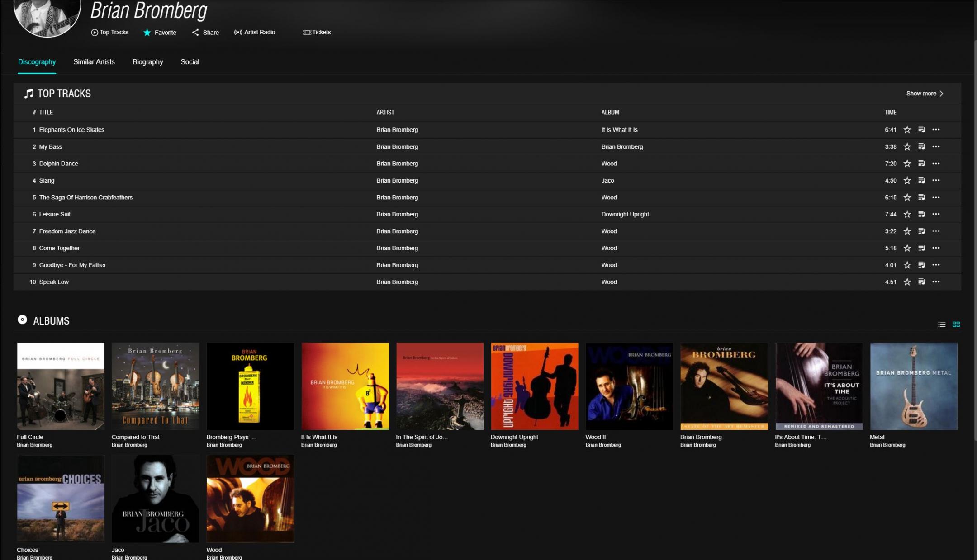Add Dolphin Dance to playlist
Image resolution: width=977 pixels, height=560 pixels.
tap(921, 164)
